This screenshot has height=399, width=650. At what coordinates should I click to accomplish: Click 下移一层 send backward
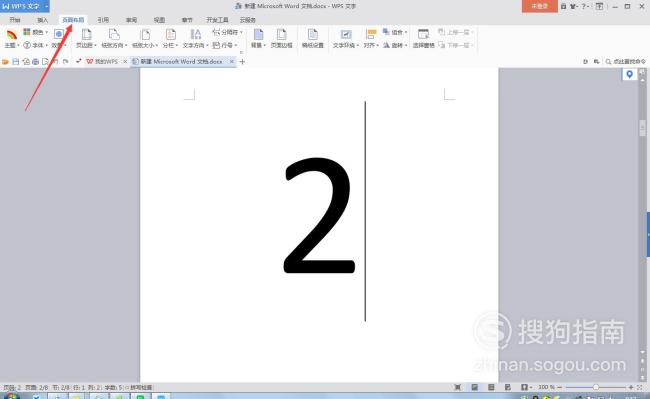(456, 45)
